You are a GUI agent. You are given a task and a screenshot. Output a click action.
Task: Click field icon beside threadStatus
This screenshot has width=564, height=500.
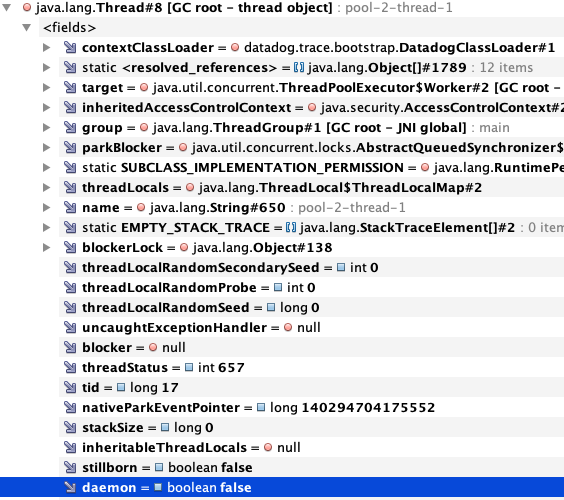point(70,368)
